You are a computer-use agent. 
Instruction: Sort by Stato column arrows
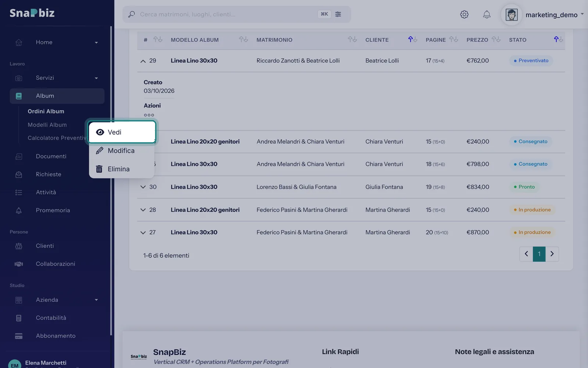[x=558, y=39]
